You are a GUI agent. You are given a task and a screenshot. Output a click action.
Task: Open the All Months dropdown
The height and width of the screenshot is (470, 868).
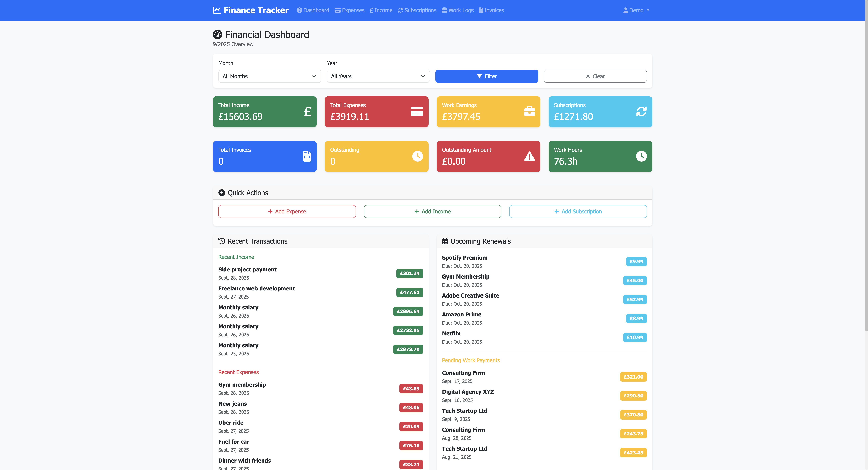(x=270, y=76)
